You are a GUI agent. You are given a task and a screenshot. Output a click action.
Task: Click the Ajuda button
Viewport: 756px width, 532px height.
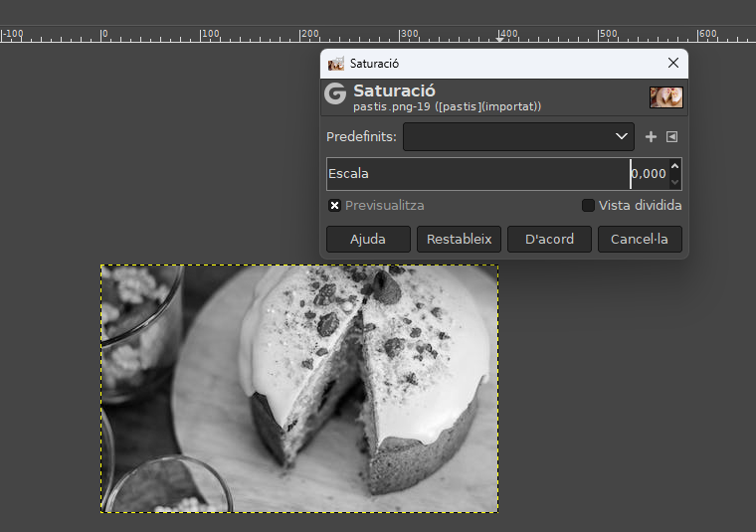(x=368, y=239)
